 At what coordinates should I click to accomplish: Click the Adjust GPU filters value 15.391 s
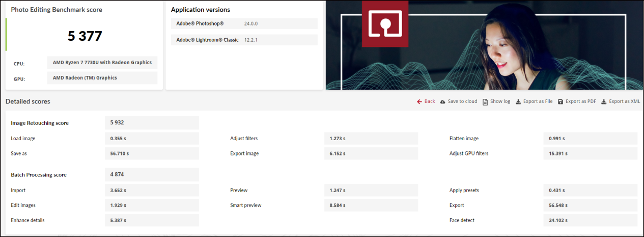click(x=590, y=153)
